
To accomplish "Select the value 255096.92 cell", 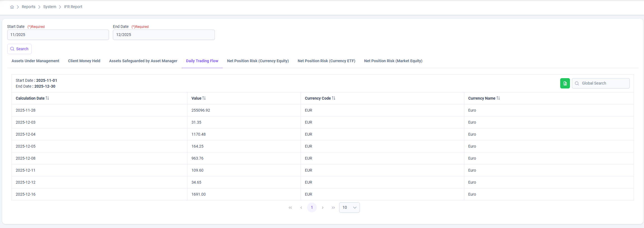I will click(244, 110).
